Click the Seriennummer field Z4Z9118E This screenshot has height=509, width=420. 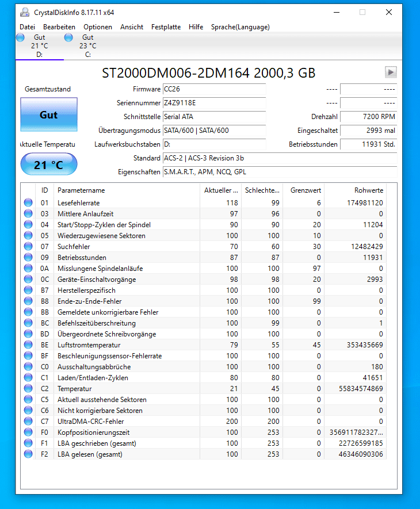coord(214,103)
